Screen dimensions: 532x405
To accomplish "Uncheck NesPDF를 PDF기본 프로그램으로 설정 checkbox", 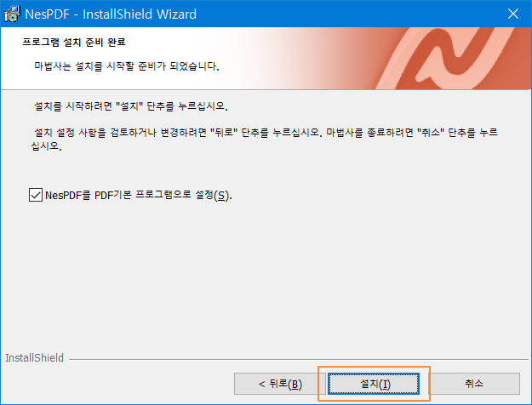I will 36,195.
